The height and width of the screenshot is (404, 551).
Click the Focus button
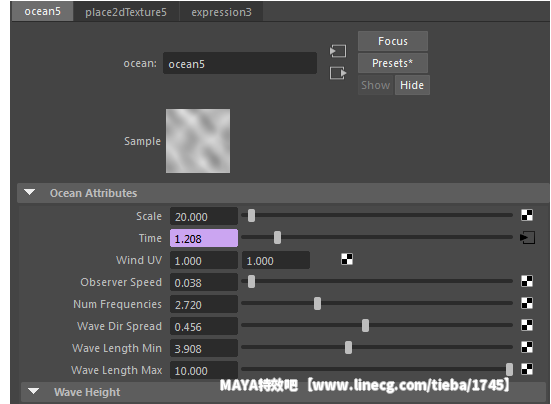click(x=393, y=41)
